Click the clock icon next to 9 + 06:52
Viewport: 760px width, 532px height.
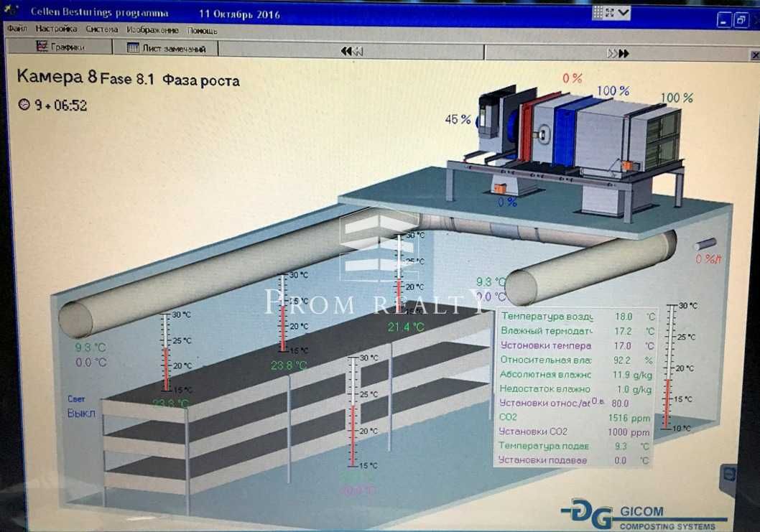coord(24,104)
